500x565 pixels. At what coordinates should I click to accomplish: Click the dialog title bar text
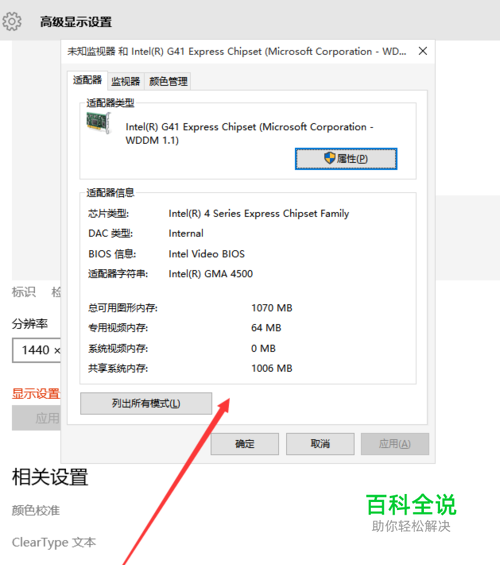[x=237, y=52]
